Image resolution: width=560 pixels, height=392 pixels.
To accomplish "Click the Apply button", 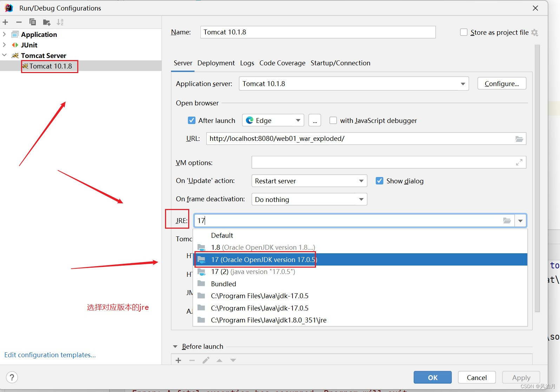I will (521, 378).
